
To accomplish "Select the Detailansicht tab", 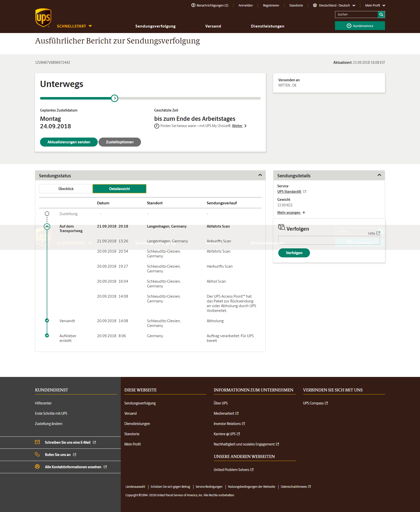I will (x=119, y=189).
